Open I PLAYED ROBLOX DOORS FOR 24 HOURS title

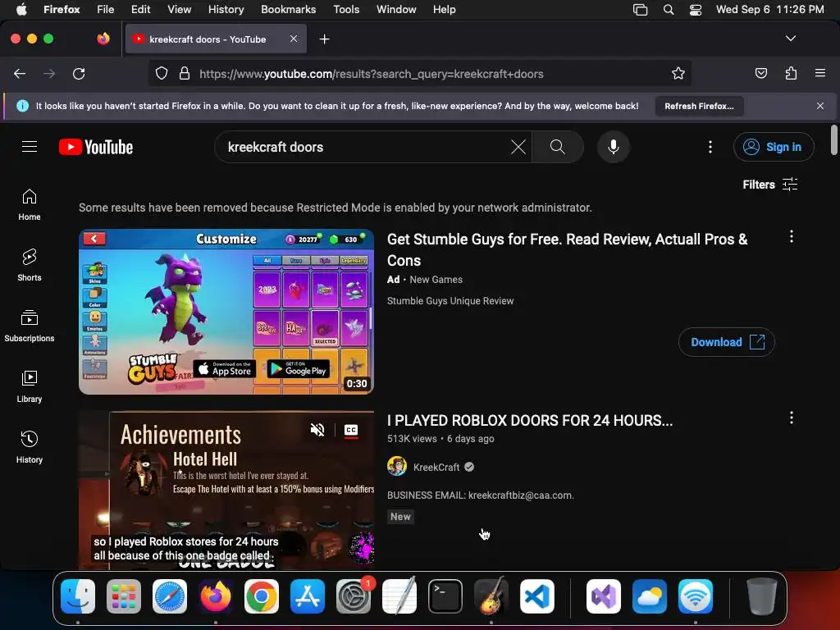click(530, 421)
